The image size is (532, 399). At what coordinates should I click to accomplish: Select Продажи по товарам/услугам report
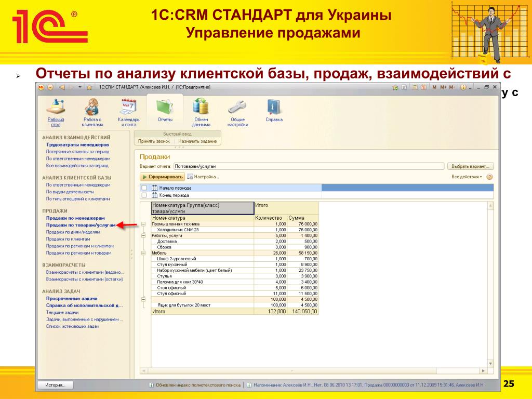(x=81, y=225)
